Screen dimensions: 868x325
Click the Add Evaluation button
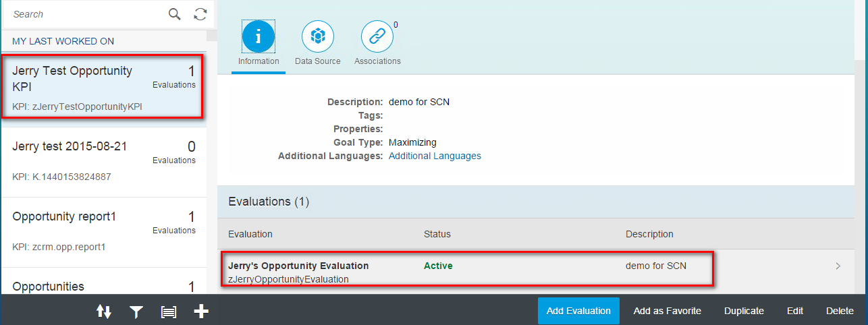pos(578,311)
